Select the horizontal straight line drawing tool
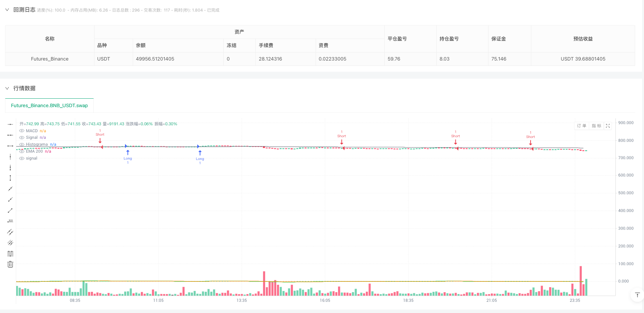 10,124
